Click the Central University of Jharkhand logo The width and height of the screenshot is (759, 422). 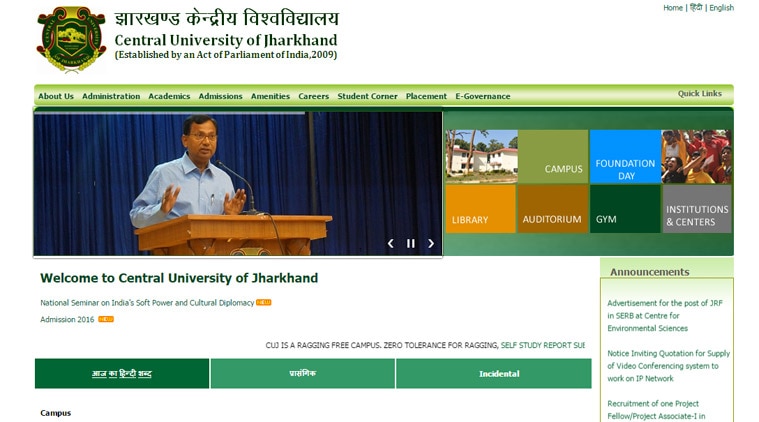(x=71, y=39)
